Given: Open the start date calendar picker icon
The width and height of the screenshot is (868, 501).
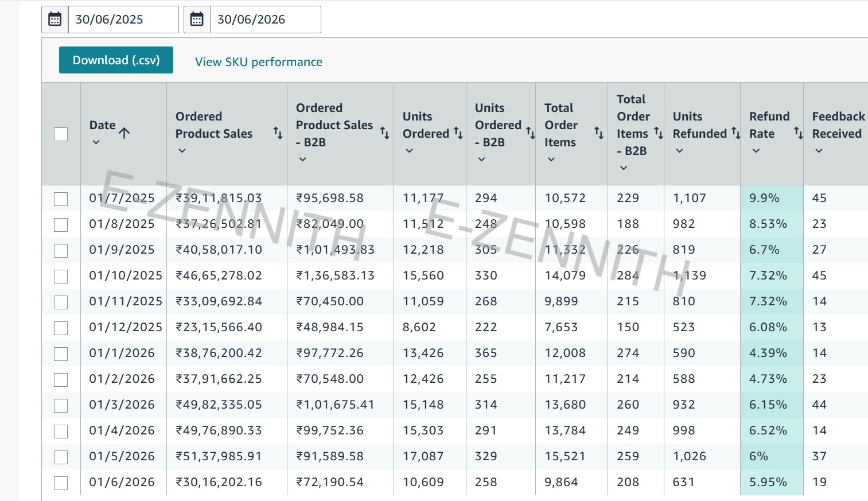Looking at the screenshot, I should click(x=55, y=20).
